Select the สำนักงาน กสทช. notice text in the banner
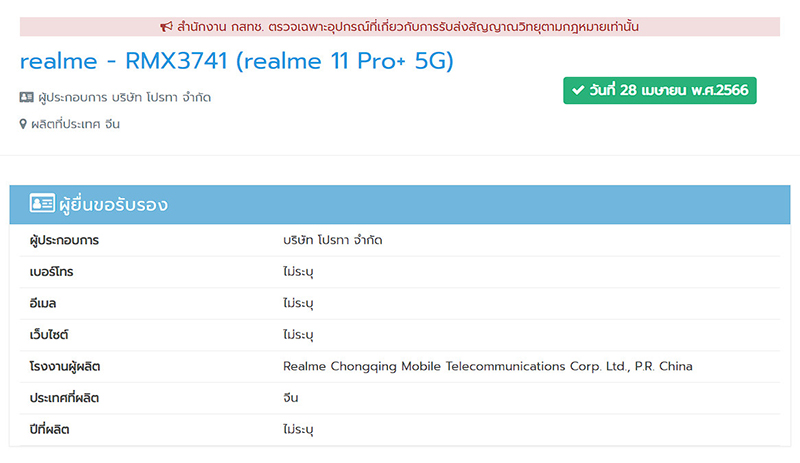 click(408, 27)
